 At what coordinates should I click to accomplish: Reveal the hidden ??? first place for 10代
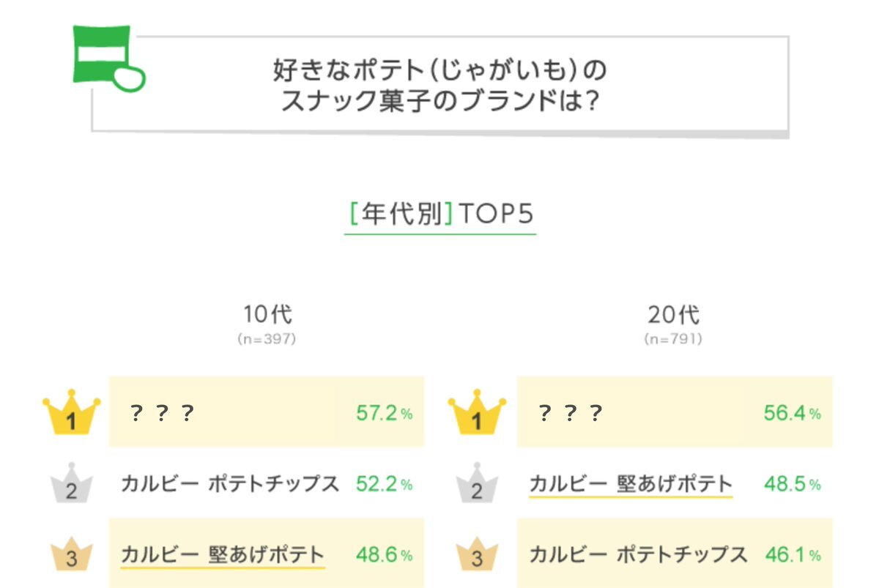tap(161, 414)
